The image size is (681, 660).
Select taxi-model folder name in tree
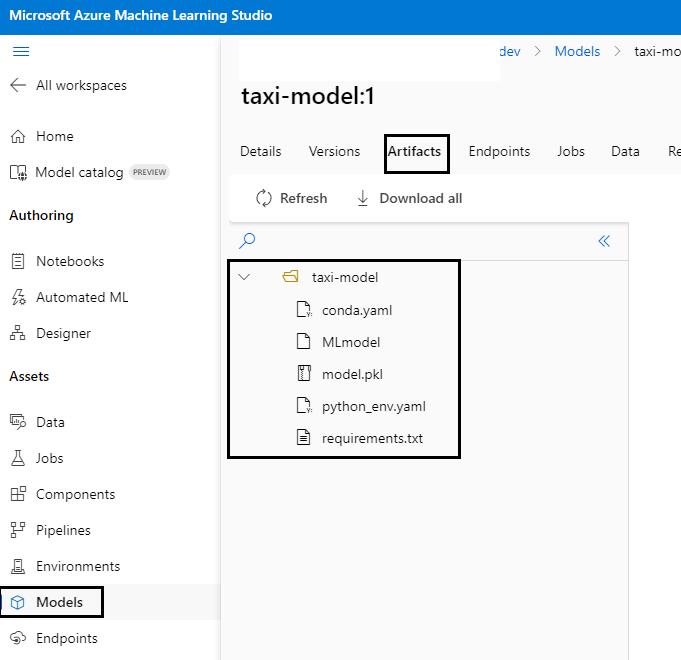click(345, 277)
